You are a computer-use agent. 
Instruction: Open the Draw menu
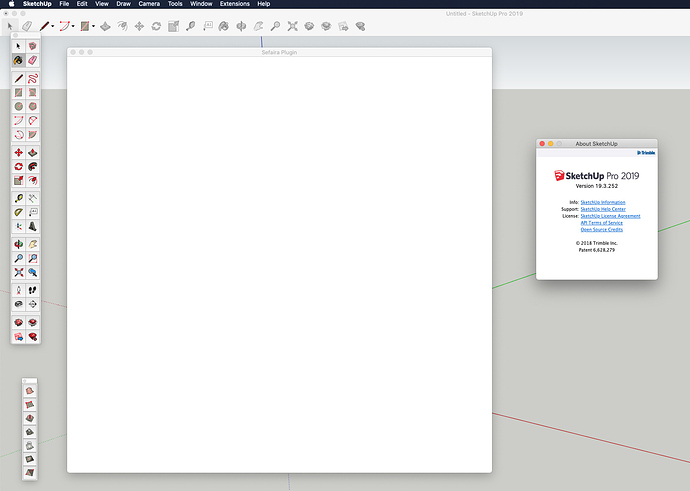[x=123, y=4]
